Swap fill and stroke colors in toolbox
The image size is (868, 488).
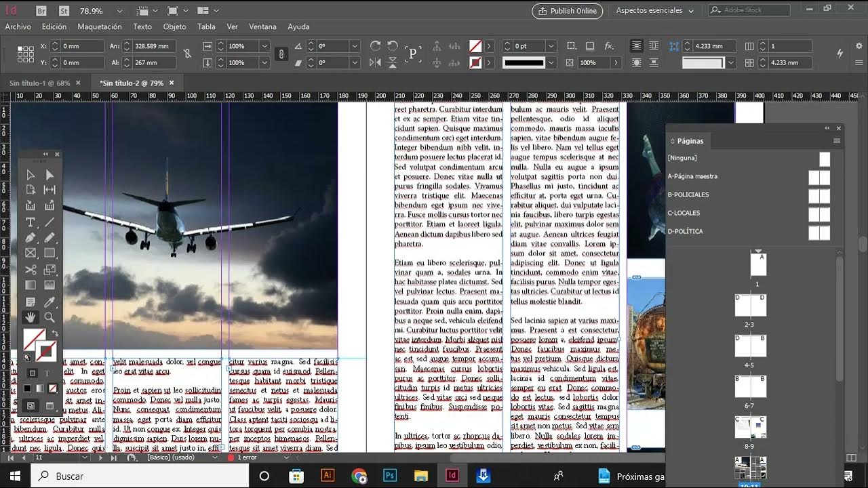(x=55, y=333)
